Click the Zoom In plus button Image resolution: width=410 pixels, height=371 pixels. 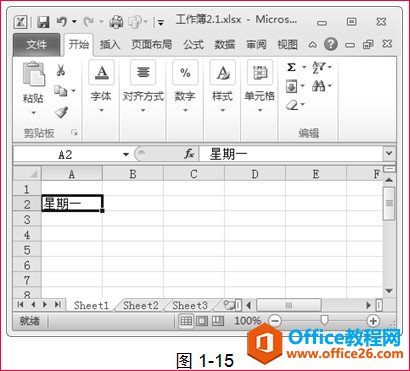(x=373, y=321)
